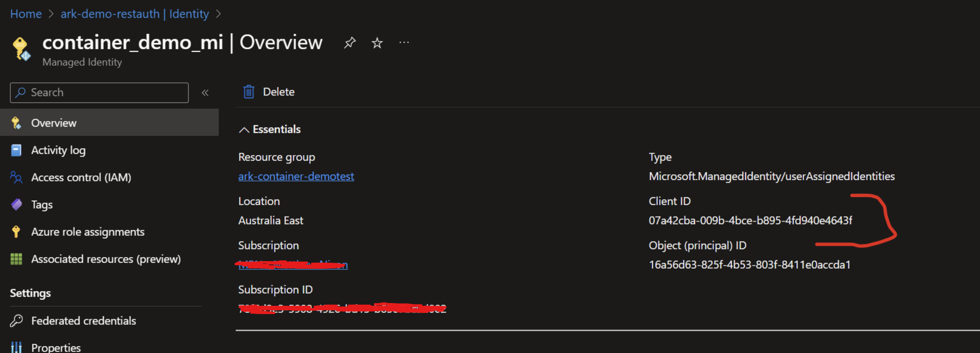Collapse the sidebar with double chevron
This screenshot has height=353, width=980.
(205, 93)
